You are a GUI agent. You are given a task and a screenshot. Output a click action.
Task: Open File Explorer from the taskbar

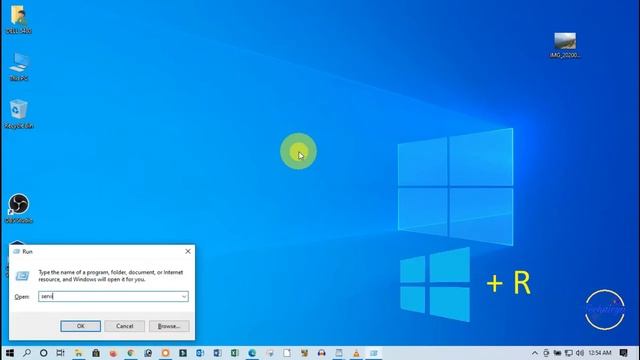[x=78, y=353]
